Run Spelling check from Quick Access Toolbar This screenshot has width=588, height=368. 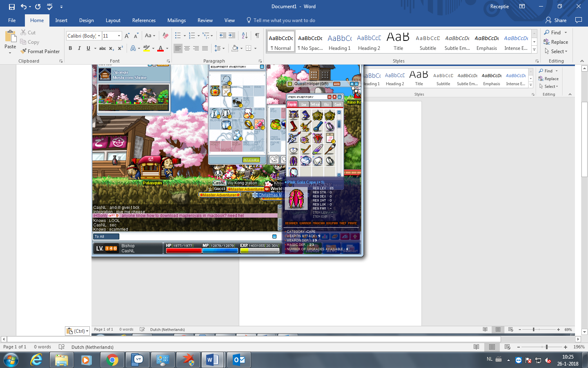[50, 7]
